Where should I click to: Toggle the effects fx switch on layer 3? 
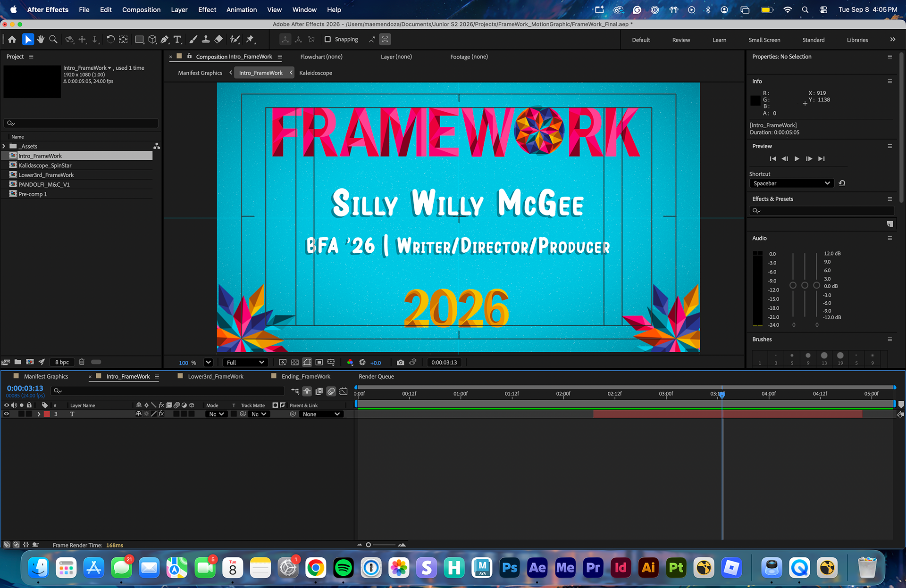[x=161, y=414]
